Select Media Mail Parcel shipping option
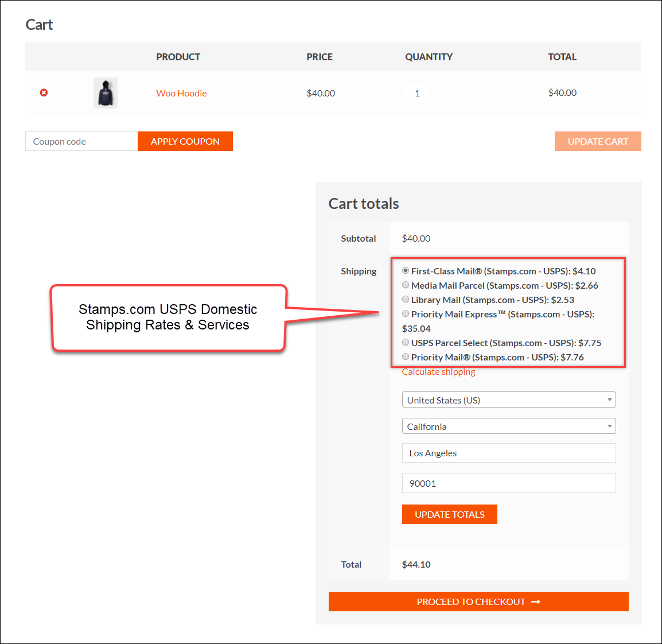662x644 pixels. point(406,285)
